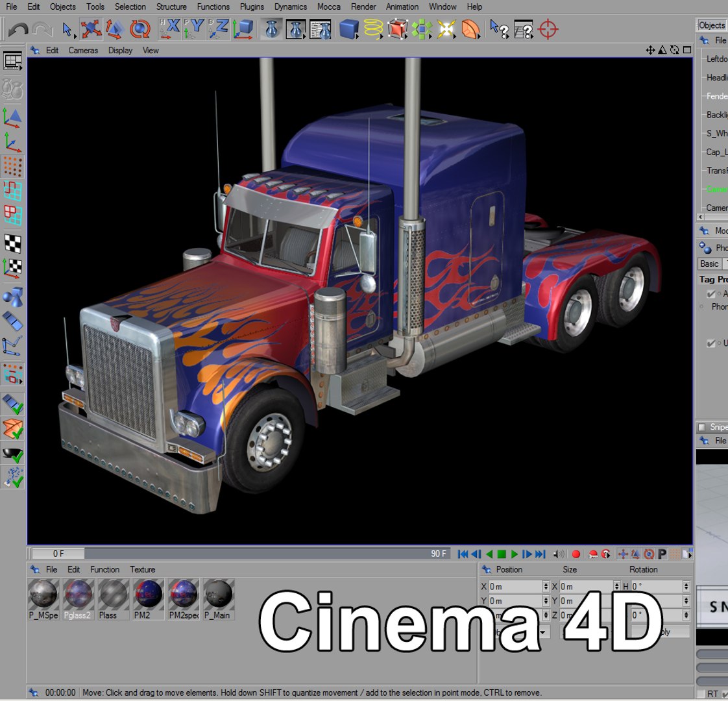Viewport: 728px width, 701px height.
Task: Open Render in Picture Viewer icon
Action: [296, 29]
